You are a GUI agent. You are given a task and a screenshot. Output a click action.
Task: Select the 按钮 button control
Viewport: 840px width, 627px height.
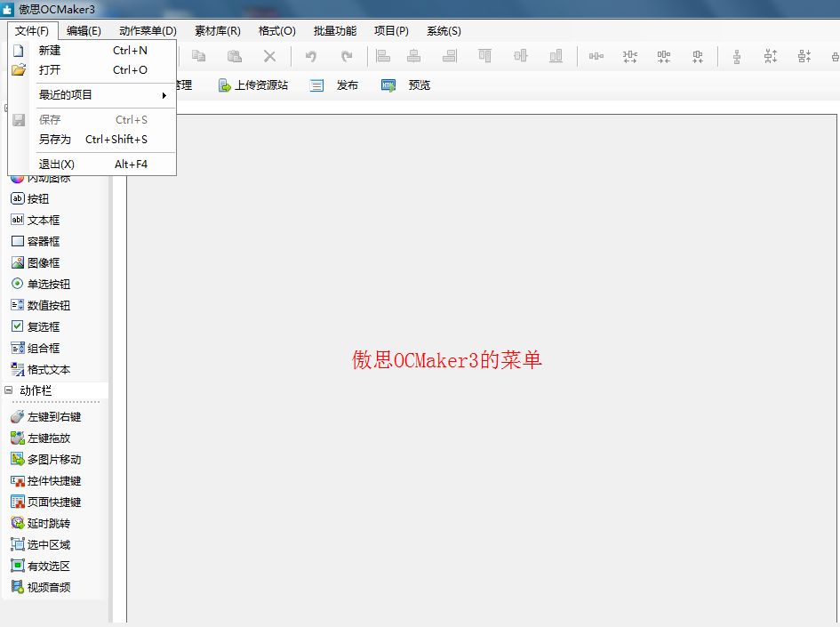pos(30,199)
